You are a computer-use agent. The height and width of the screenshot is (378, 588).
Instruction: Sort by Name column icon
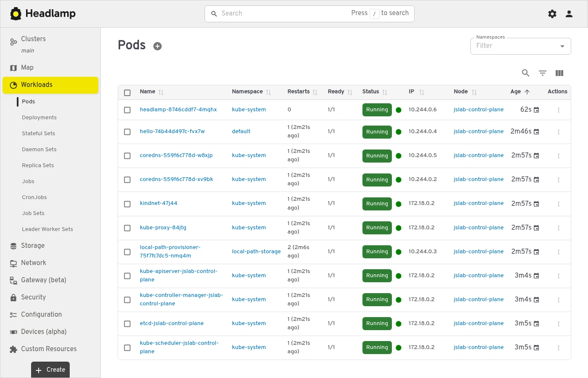click(x=161, y=92)
